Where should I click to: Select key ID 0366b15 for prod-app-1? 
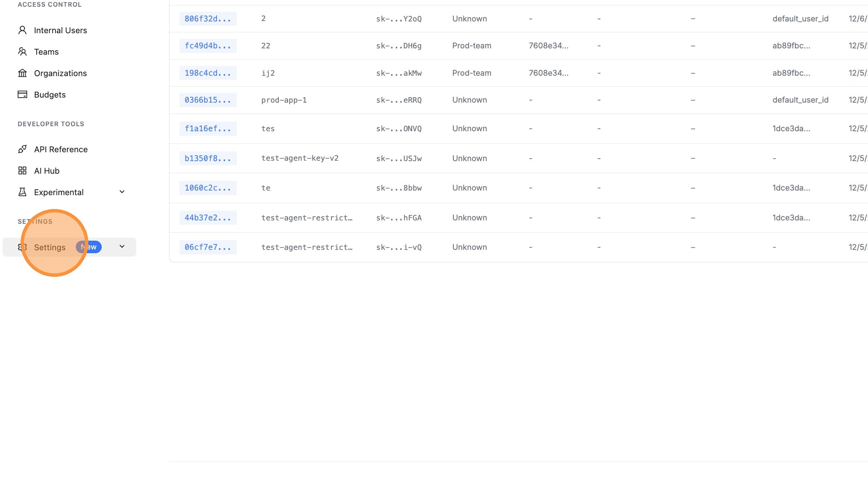click(208, 100)
